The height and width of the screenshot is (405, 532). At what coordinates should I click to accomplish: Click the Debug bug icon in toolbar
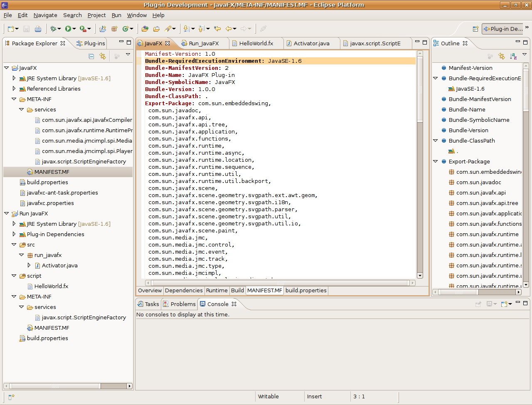click(x=53, y=29)
